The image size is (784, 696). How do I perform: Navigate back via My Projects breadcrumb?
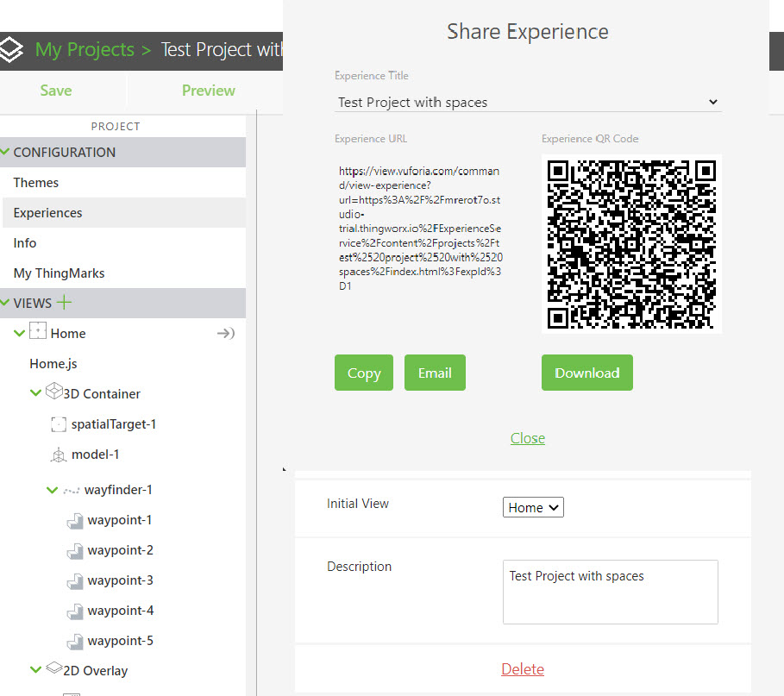[83, 49]
